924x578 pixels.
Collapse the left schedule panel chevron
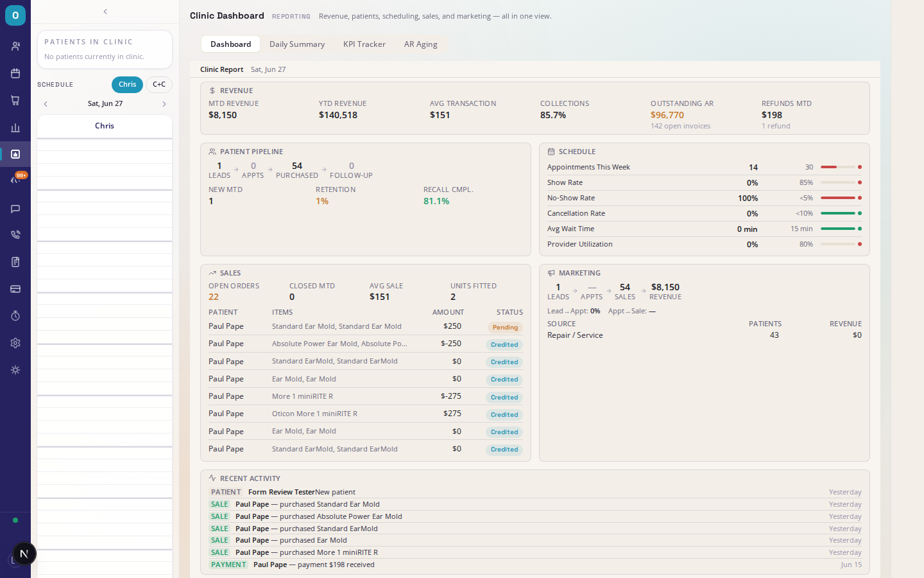105,12
